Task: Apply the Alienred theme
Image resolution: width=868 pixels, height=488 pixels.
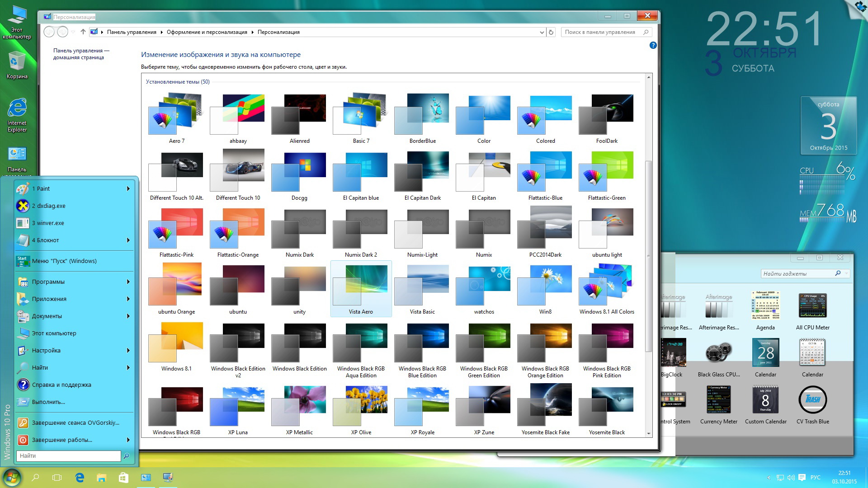Action: (x=299, y=114)
